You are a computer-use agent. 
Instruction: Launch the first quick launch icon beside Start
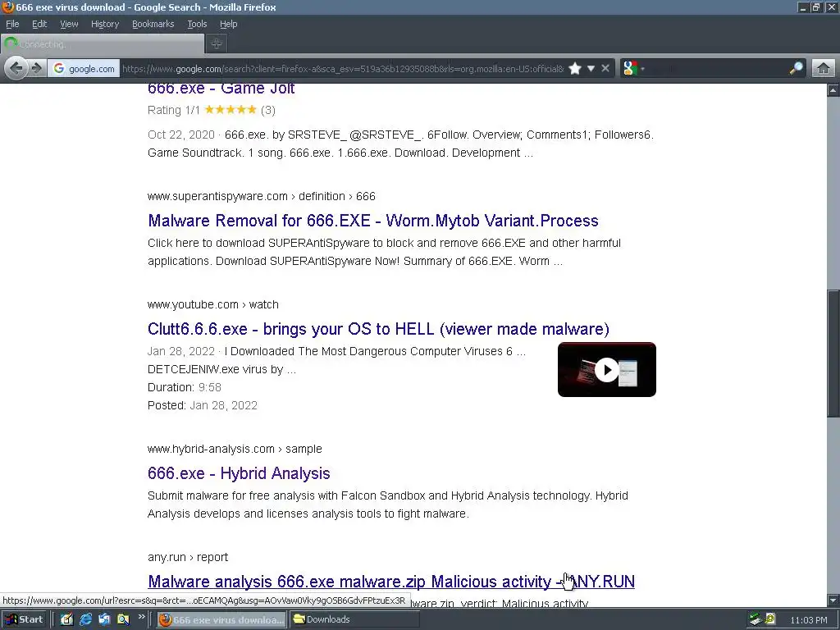[x=66, y=619]
